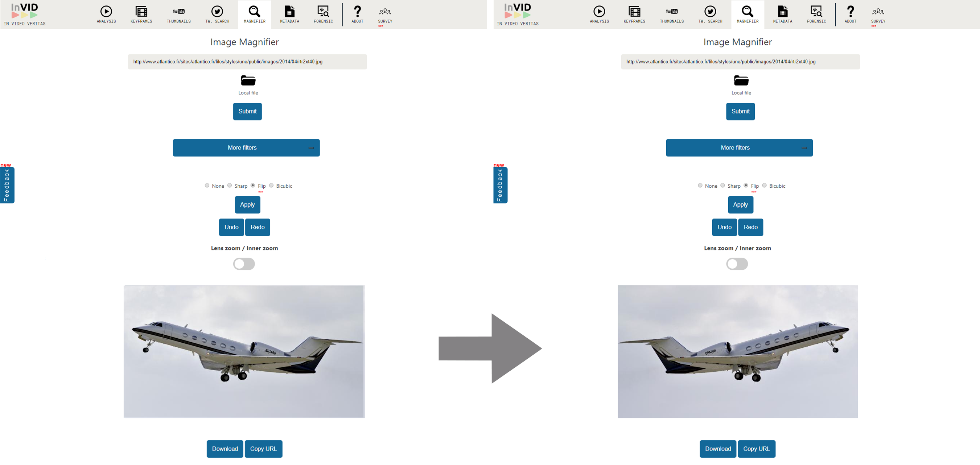Click URL input field on left

(247, 61)
